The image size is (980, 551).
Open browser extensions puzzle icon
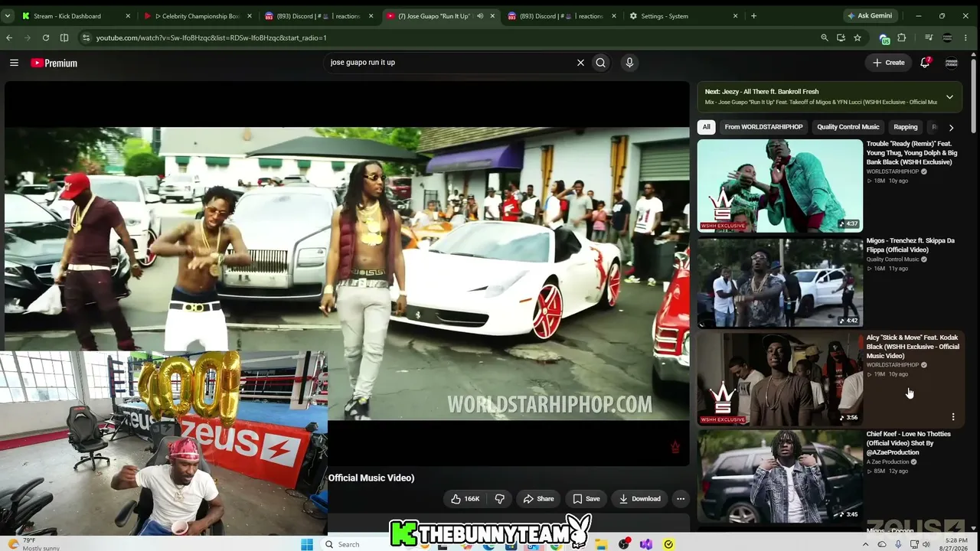902,37
